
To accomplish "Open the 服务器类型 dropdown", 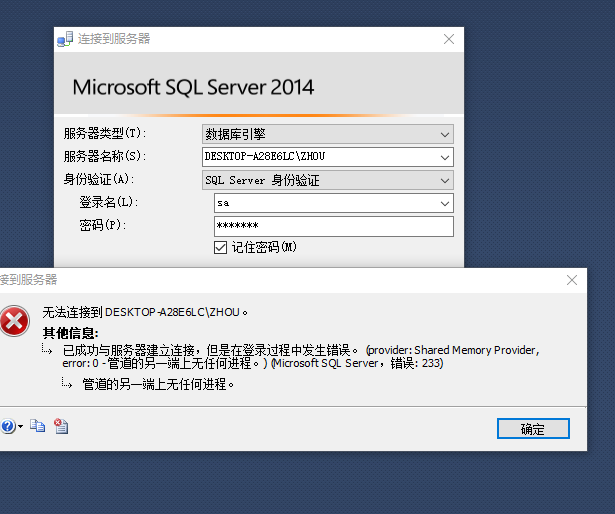I will (328, 135).
